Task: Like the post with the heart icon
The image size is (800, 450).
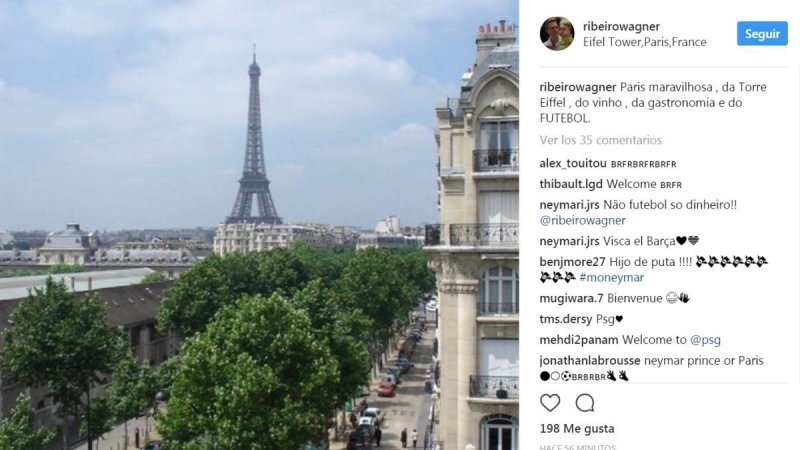Action: click(x=550, y=403)
